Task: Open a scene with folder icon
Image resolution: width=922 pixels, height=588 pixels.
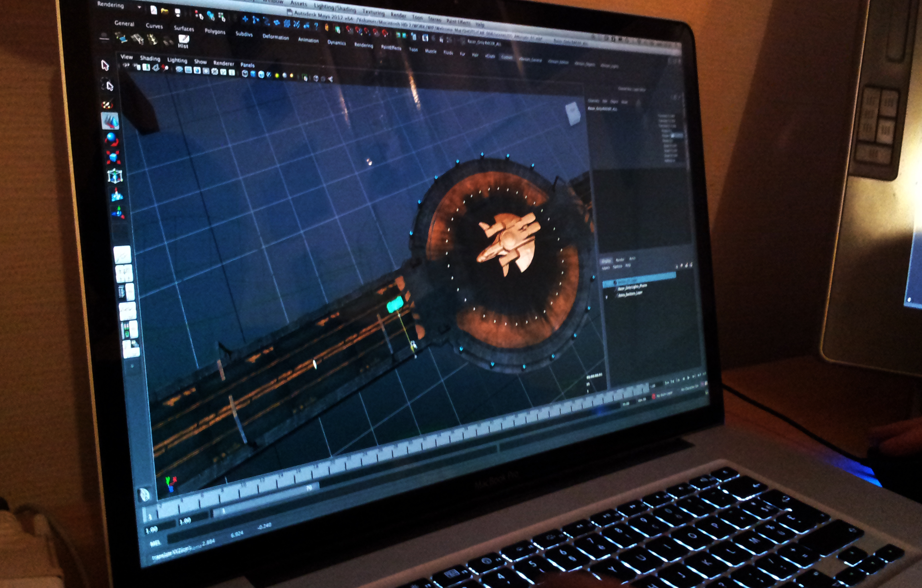Action: (165, 11)
